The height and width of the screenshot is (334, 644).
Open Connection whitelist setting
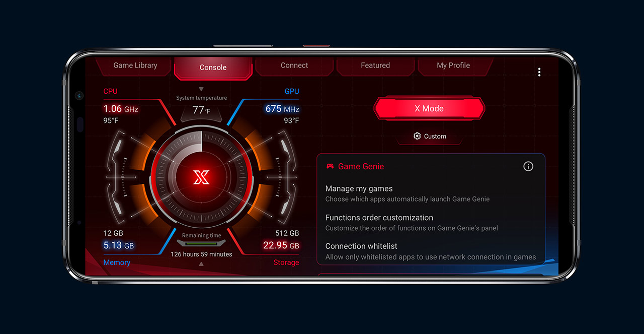(x=430, y=251)
